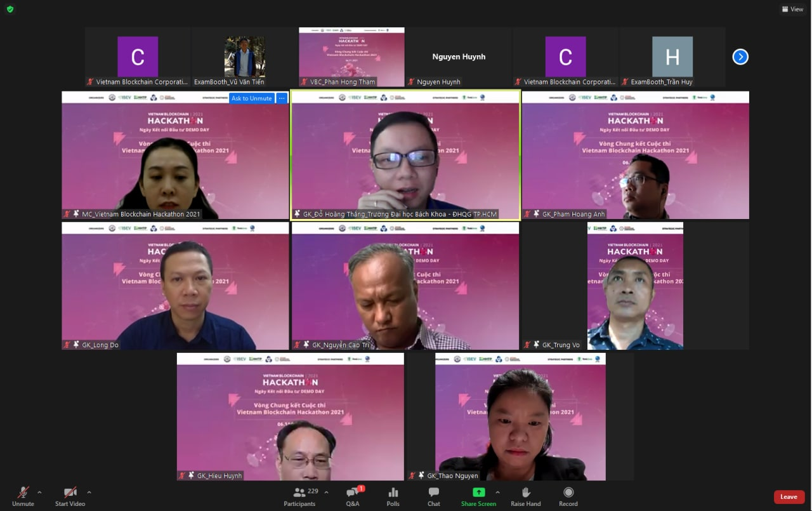Image resolution: width=812 pixels, height=511 pixels.
Task: Click pin icon on GK_Thao Nguyen label
Action: click(422, 476)
